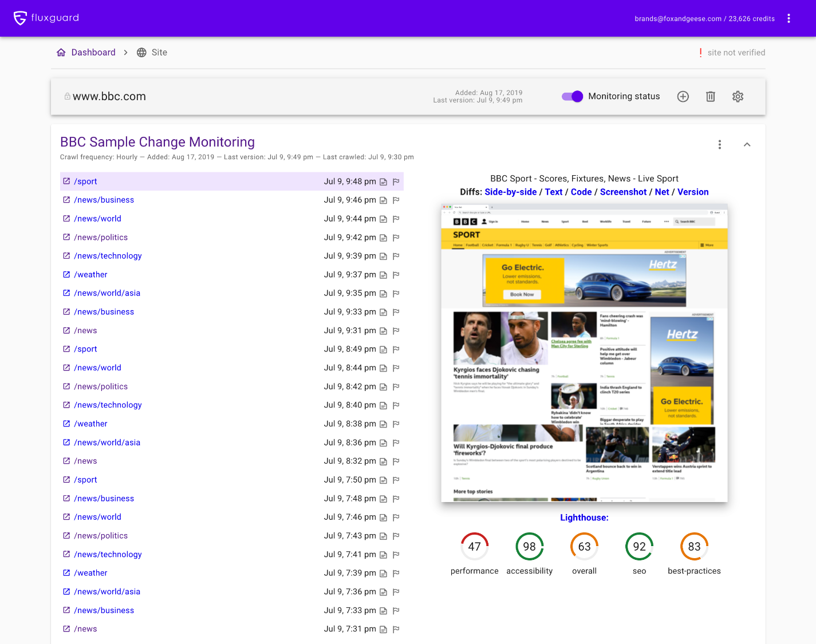Click the Dashboard home icon
This screenshot has height=644, width=816.
(x=61, y=52)
